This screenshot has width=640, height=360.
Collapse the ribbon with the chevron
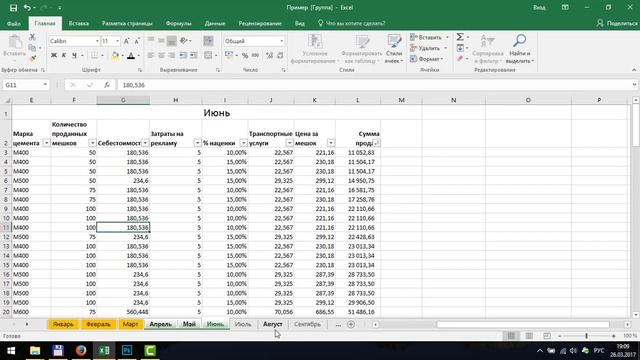tap(634, 70)
